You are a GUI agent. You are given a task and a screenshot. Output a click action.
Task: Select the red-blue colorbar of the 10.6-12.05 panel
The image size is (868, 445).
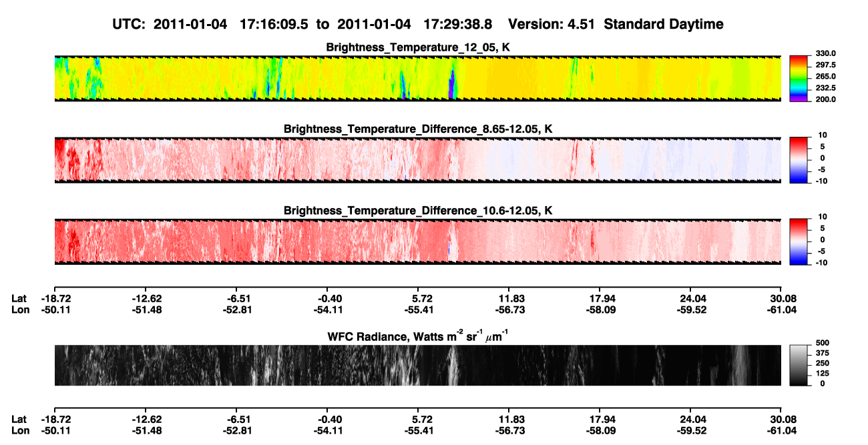(x=799, y=241)
